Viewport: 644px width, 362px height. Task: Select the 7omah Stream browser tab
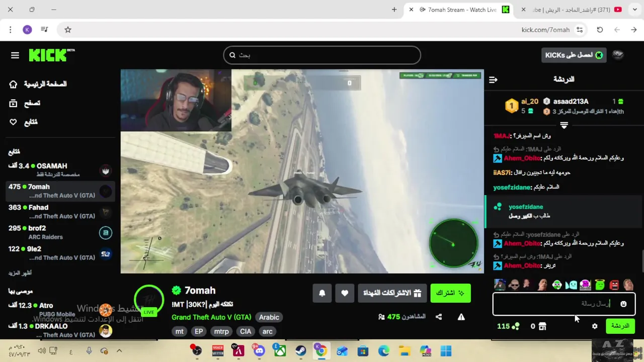(459, 10)
